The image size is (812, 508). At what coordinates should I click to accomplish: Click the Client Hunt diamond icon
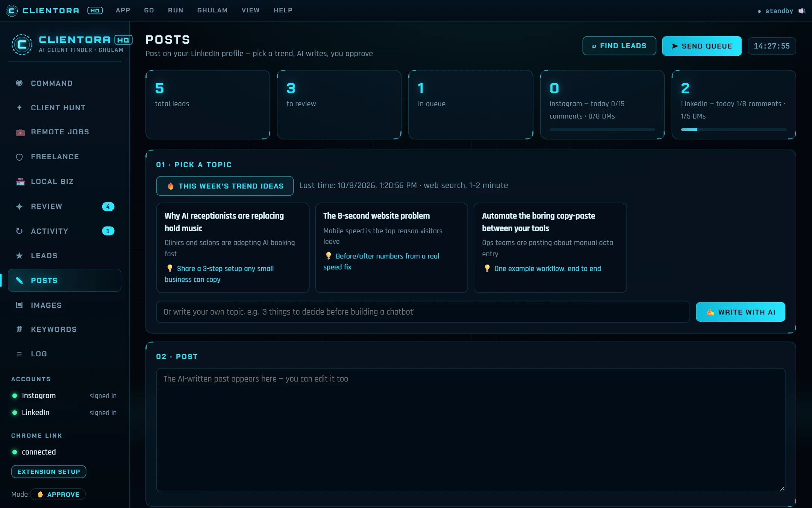click(x=19, y=108)
